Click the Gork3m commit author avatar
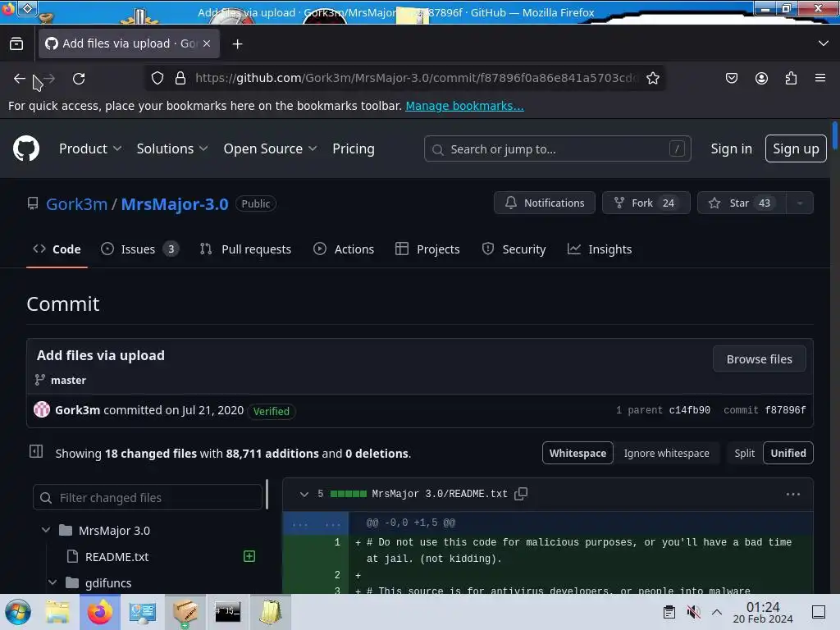840x630 pixels. tap(42, 410)
